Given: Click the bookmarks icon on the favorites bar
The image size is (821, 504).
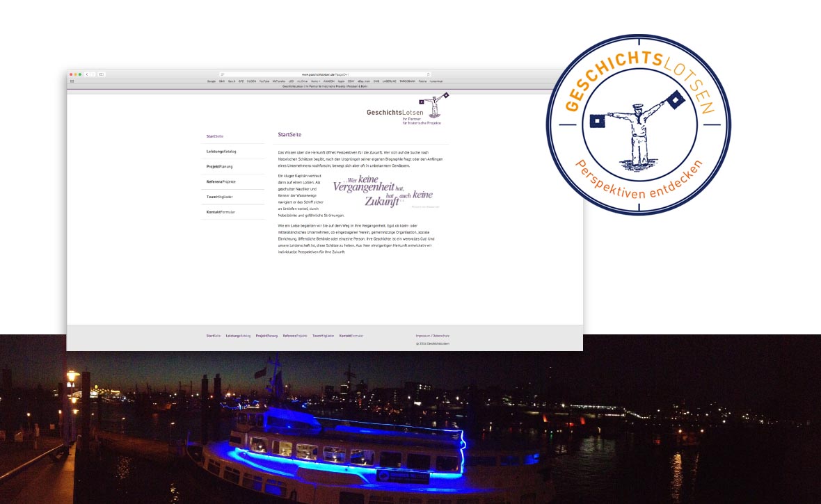Looking at the screenshot, I should click(x=72, y=81).
